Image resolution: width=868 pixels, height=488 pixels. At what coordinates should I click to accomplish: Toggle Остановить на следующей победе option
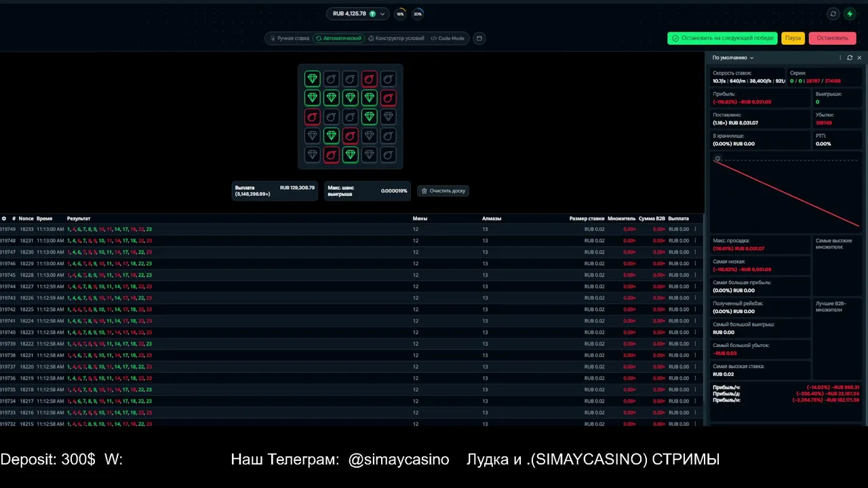722,38
